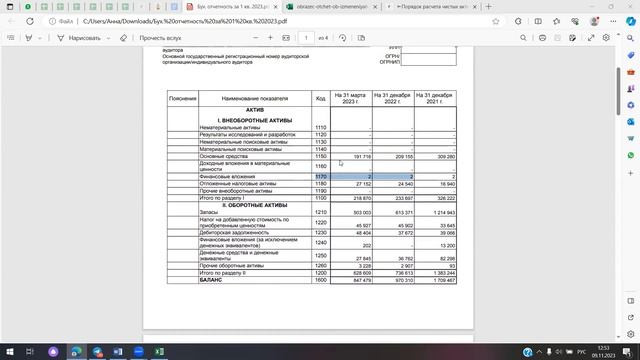Open Windows Start menu
Screen dimensions: 640x360
10,351
